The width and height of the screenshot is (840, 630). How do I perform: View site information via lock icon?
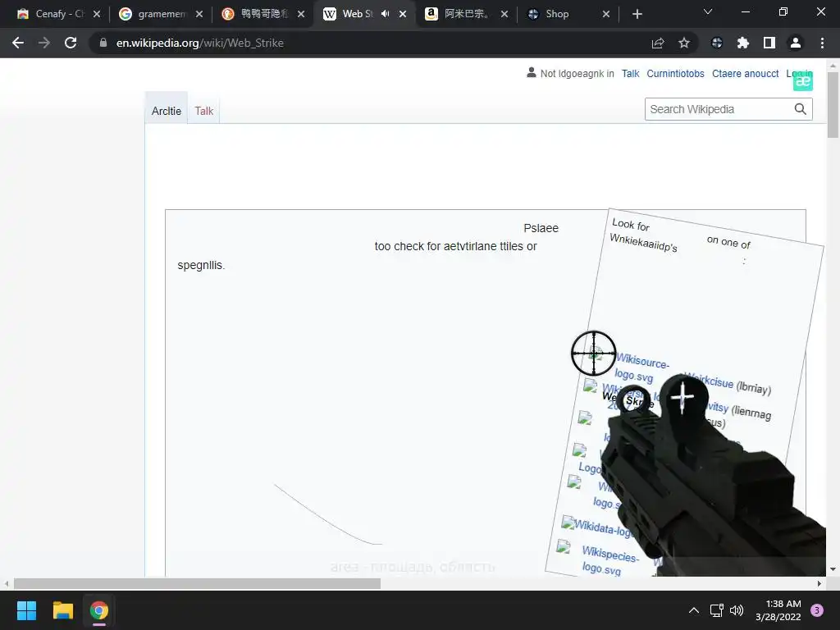point(103,43)
